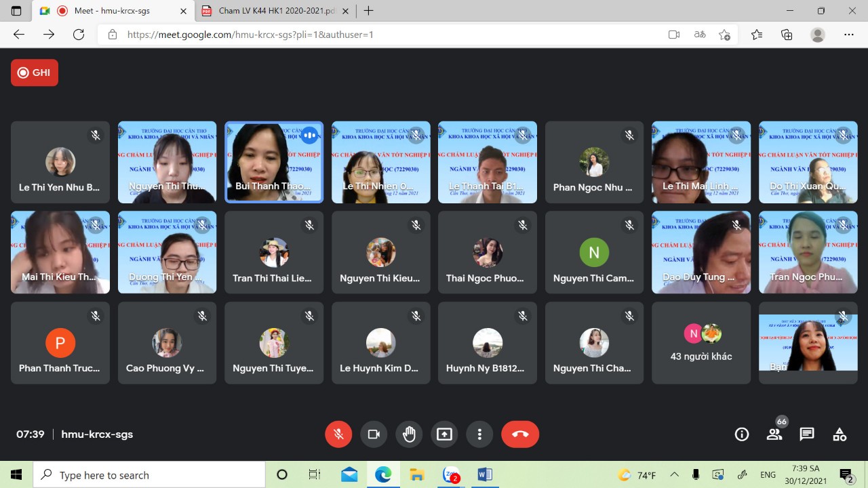Refresh the current page
Screen dimensions: 868x488
[79, 35]
